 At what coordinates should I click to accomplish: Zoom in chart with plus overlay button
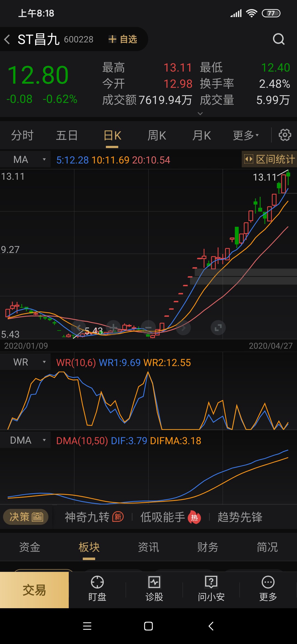point(113,328)
